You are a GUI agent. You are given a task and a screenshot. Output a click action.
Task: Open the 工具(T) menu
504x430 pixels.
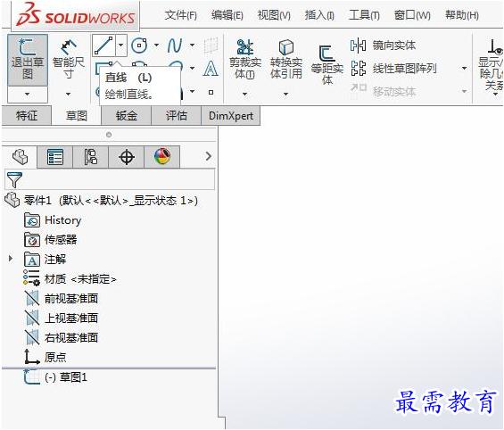click(x=364, y=15)
